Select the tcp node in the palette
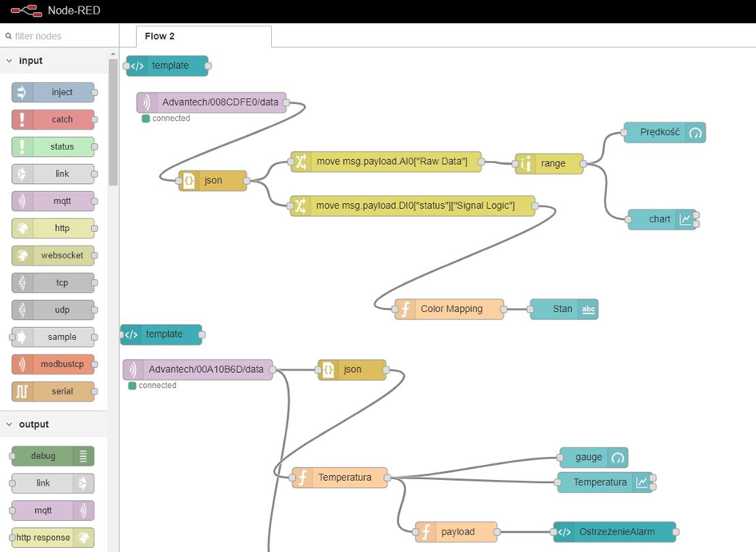 click(x=53, y=282)
